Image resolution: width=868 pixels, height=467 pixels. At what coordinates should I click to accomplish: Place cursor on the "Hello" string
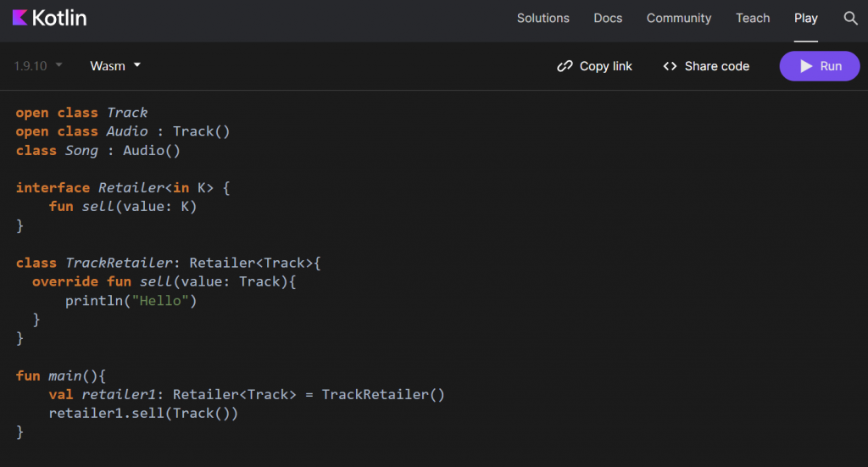(160, 301)
